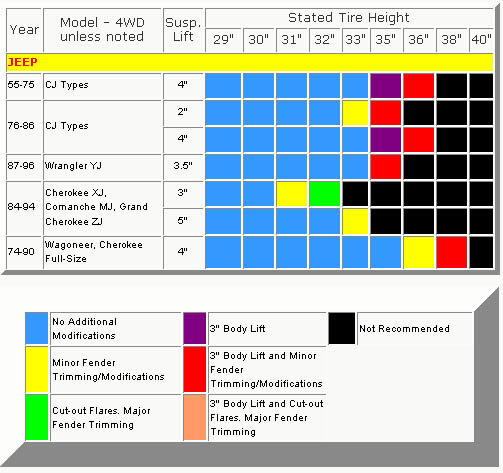Click the yellow Minor Fender Trimming legend swatch

pos(37,370)
